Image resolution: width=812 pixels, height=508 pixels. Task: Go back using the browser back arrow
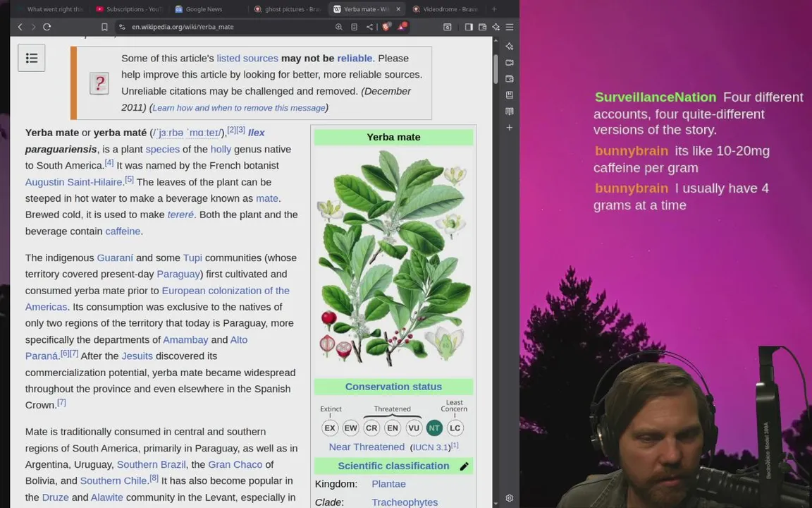(x=20, y=27)
